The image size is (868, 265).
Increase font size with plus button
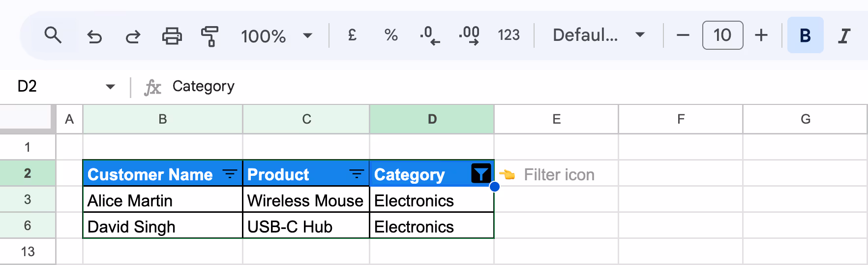tap(761, 35)
